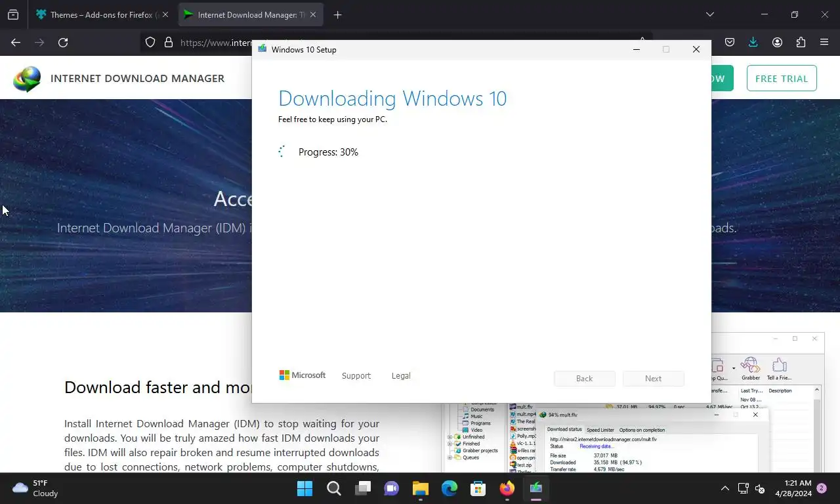
Task: Go forward one page in Firefox
Action: (x=39, y=43)
